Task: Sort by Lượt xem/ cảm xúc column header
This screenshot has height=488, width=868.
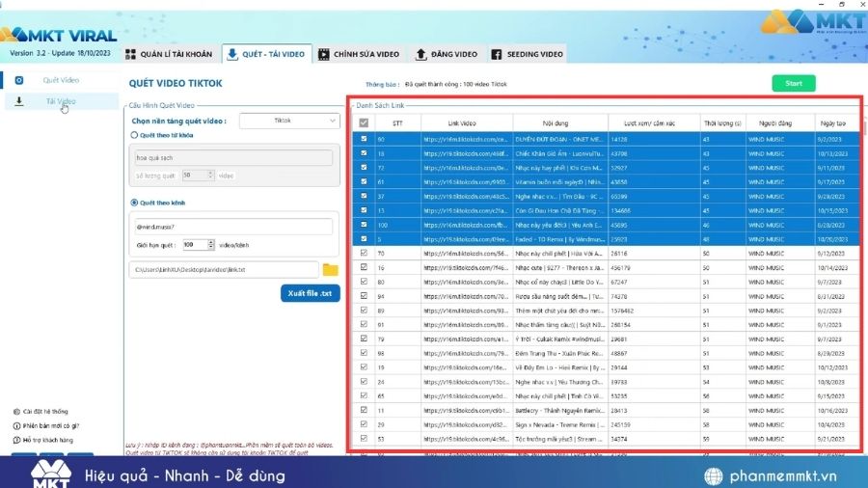Action: pyautogui.click(x=647, y=122)
